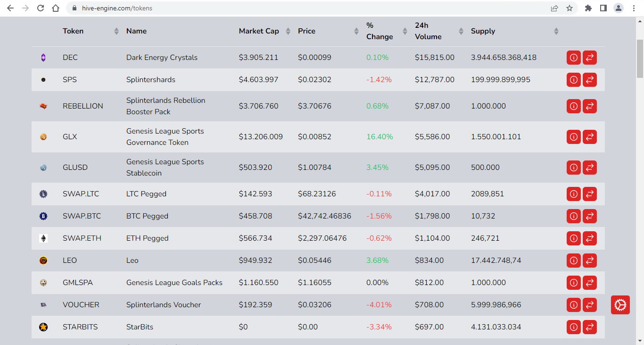
Task: Click the SWAP.BTC bitcoin logo
Action: click(x=43, y=216)
